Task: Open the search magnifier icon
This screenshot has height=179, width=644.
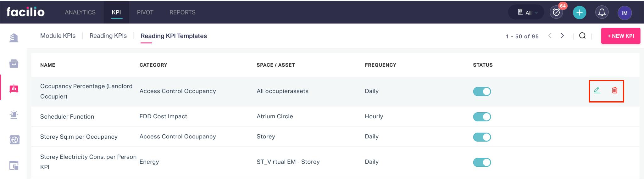Action: (582, 36)
